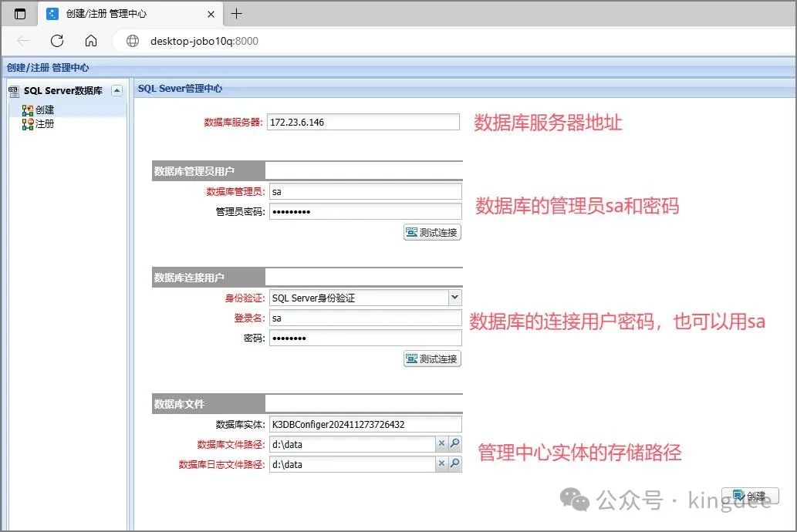797x532 pixels.
Task: Select 注册 in the left tree
Action: click(x=44, y=123)
